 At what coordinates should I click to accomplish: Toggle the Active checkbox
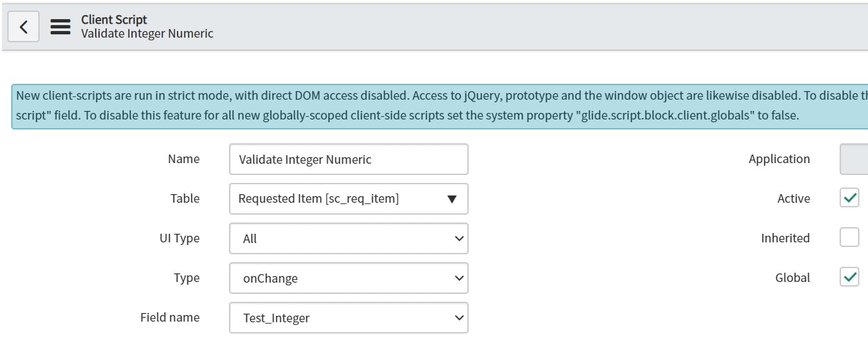[849, 198]
